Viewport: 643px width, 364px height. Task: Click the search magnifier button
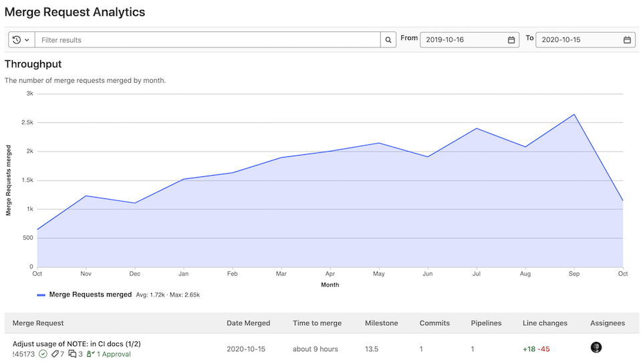click(x=388, y=40)
